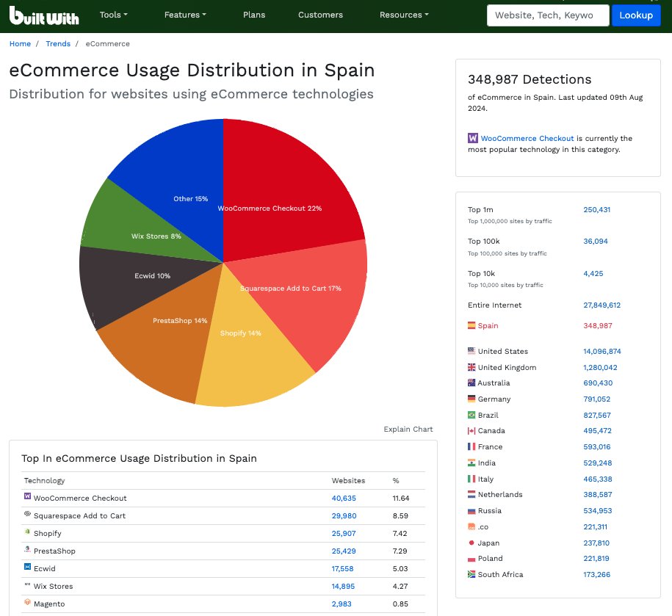Open the Top 1m count 250,431
Viewport: 672px width, 616px height.
tap(596, 209)
